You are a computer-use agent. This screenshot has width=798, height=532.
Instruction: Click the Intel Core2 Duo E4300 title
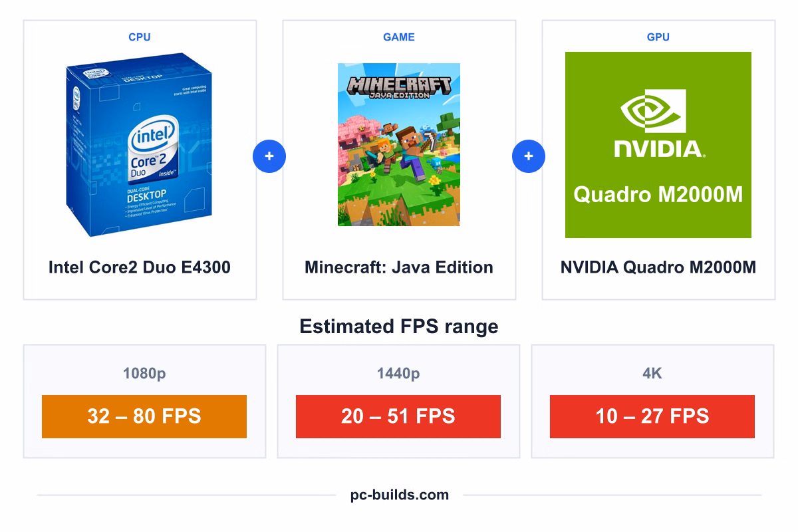click(x=140, y=267)
